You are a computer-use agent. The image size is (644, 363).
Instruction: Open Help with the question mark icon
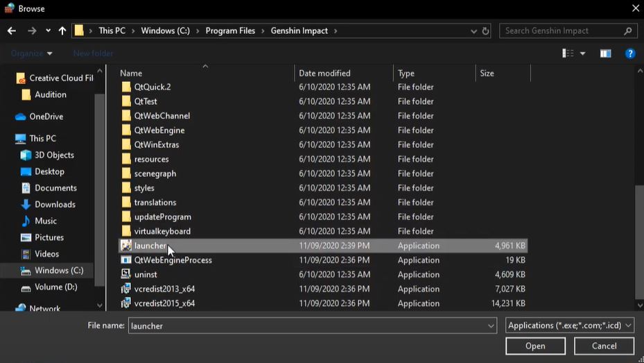coord(630,53)
